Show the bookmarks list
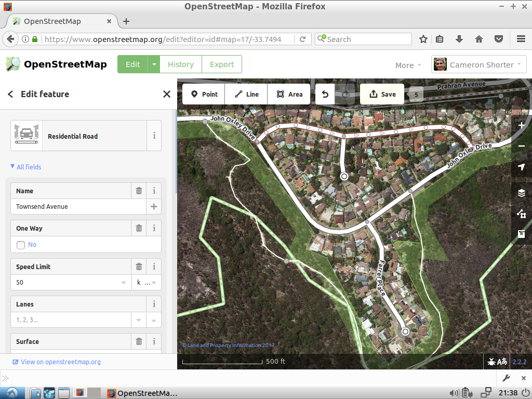Screen dimensions: 532x399 [440, 39]
